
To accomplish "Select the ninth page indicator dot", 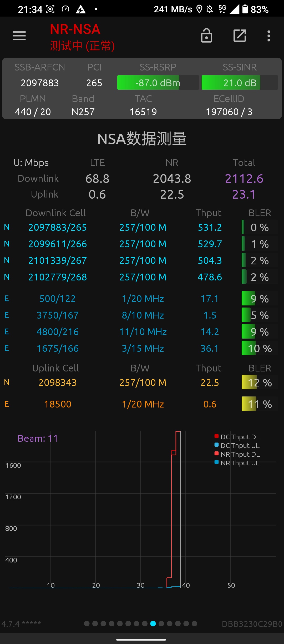I will coord(153,623).
